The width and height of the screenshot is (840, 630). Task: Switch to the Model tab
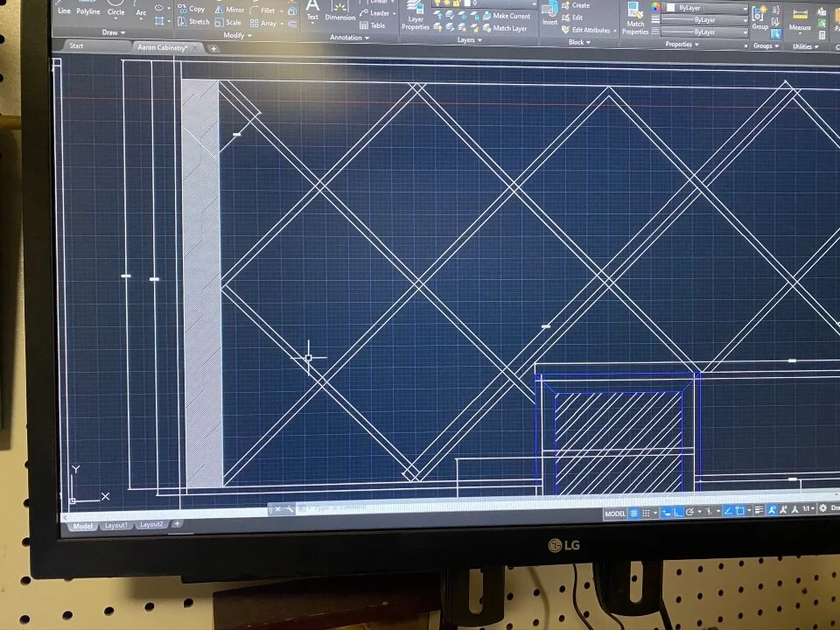coord(82,526)
